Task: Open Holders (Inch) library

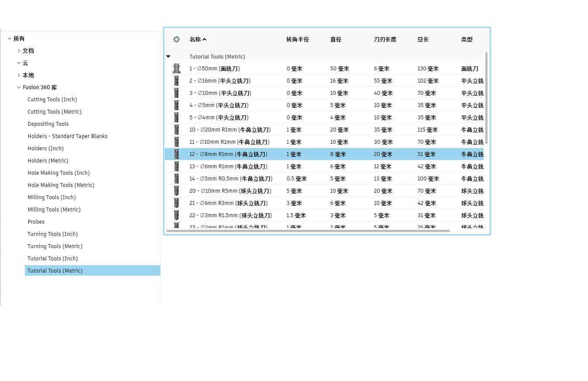Action: (x=45, y=149)
